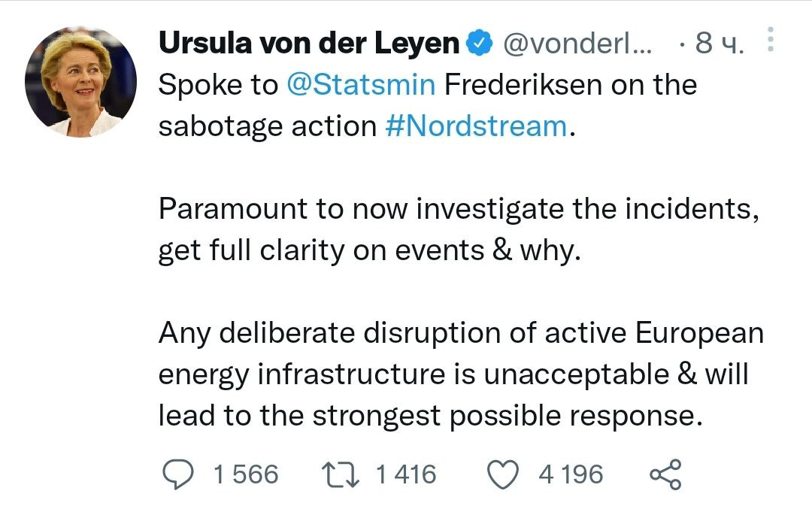
Task: Click the reply count 1 566
Action: tap(246, 474)
